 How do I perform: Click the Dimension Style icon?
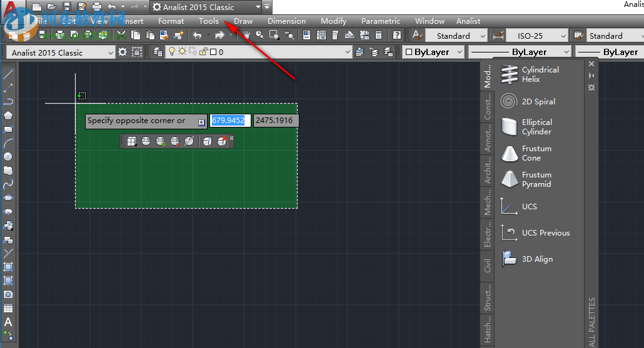point(498,36)
